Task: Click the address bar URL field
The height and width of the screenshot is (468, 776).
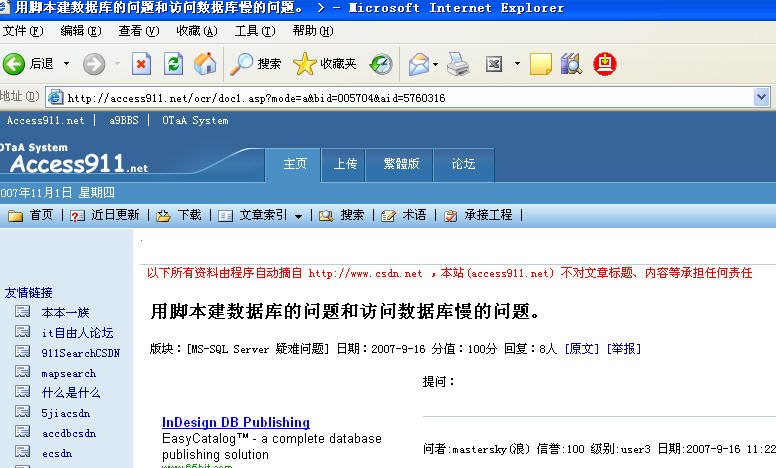Action: (406, 97)
